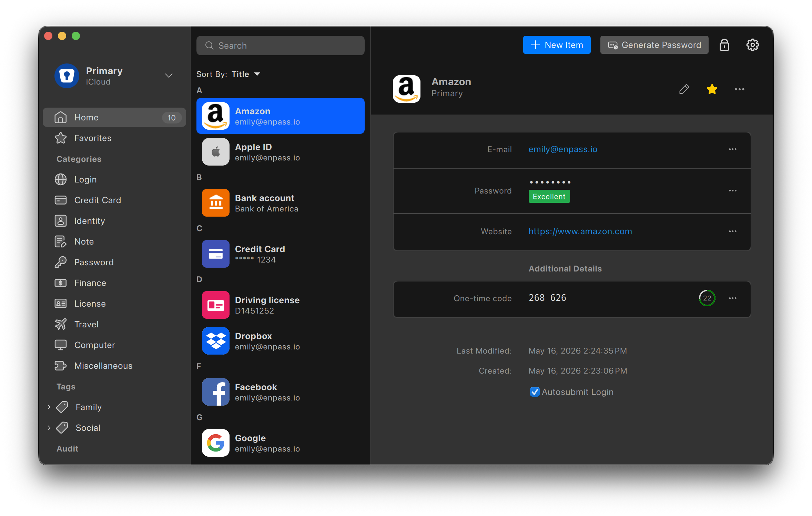Expand the Family tag

49,407
